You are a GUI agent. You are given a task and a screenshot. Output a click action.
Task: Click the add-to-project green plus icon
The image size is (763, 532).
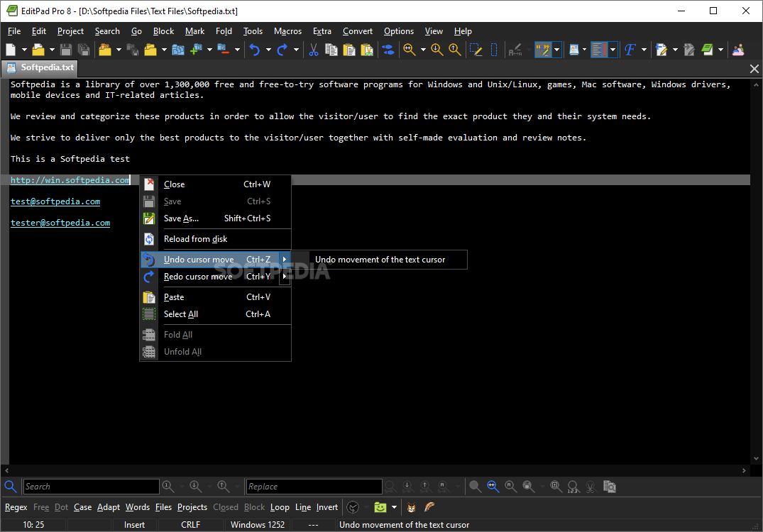[196, 50]
